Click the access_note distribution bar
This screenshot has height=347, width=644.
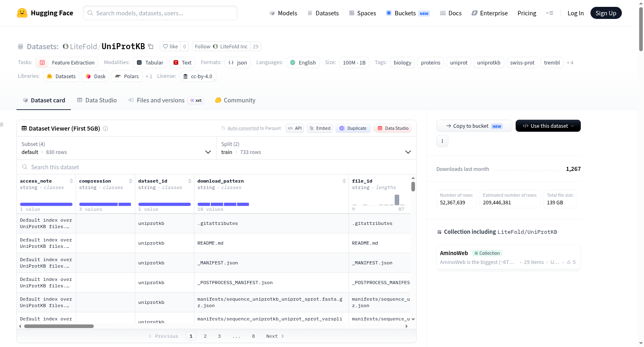46,204
